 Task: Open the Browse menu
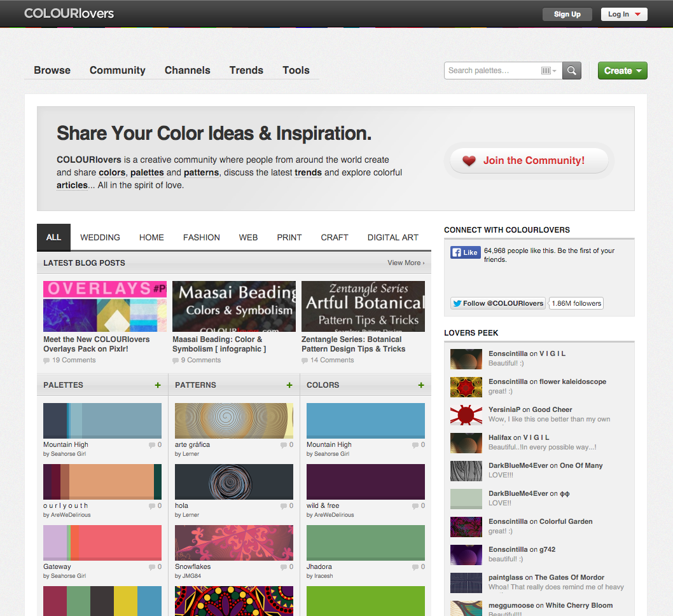click(52, 70)
